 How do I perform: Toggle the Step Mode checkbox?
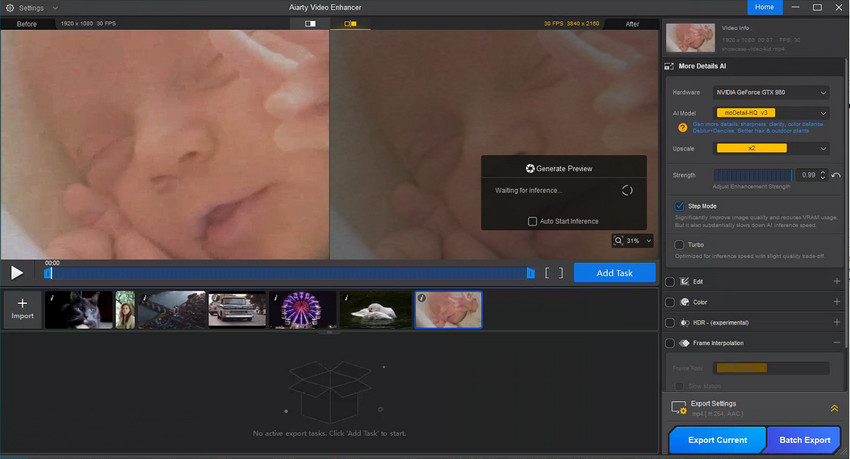click(x=679, y=206)
